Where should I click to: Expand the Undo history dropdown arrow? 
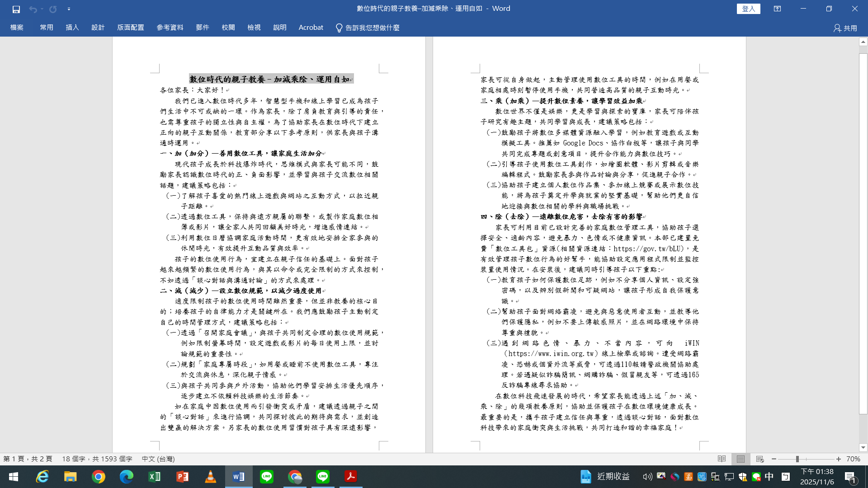tap(42, 9)
